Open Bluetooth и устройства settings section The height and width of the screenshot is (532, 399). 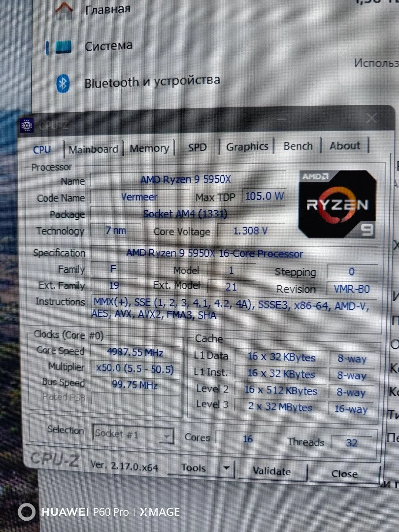[x=152, y=82]
